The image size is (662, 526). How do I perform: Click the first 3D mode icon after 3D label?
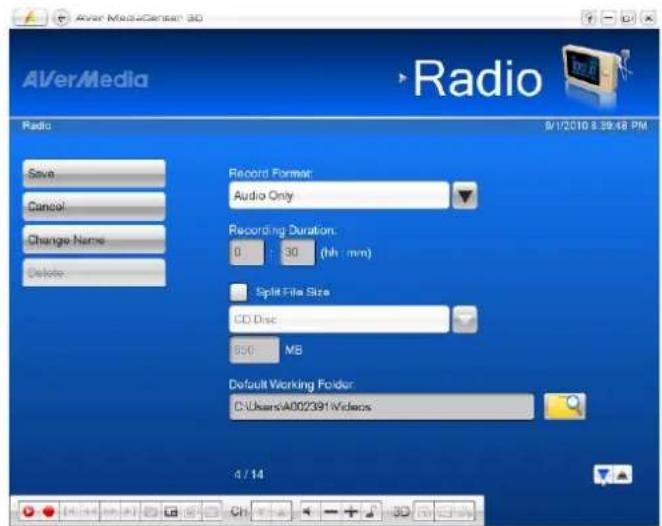424,512
